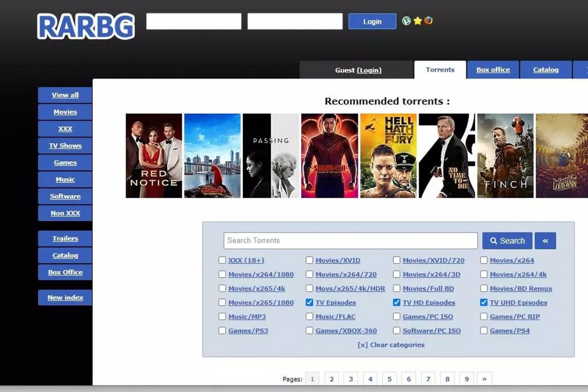Disable the TV UHD Episodes checkbox
The width and height of the screenshot is (588, 392).
tap(483, 302)
